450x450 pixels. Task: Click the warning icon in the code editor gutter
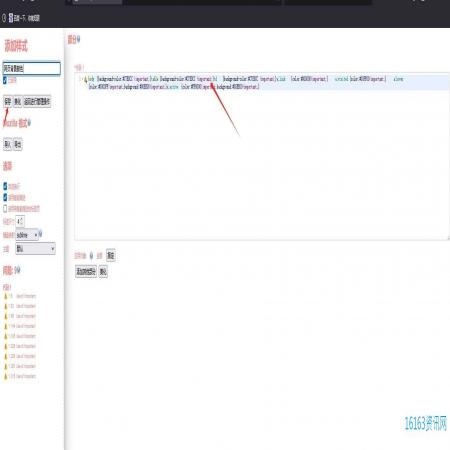point(85,79)
